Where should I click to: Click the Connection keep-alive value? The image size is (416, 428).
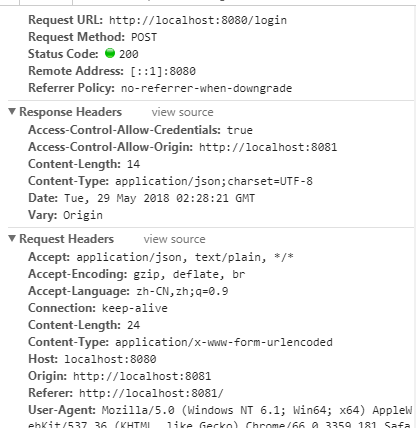click(x=135, y=308)
